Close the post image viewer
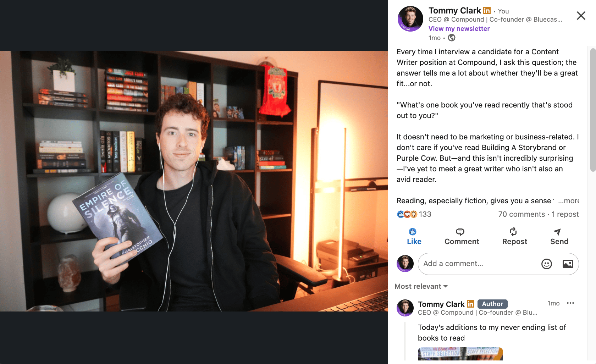The image size is (596, 364). [x=581, y=16]
